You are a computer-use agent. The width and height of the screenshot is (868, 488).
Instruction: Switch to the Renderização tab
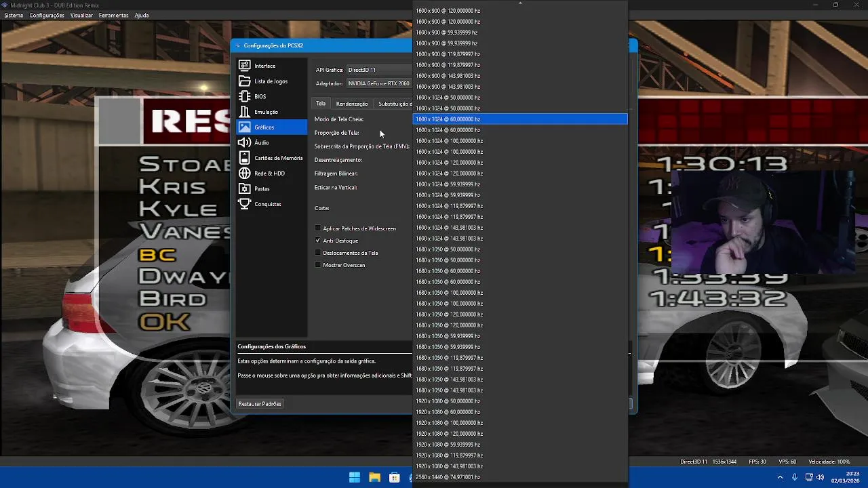click(352, 104)
